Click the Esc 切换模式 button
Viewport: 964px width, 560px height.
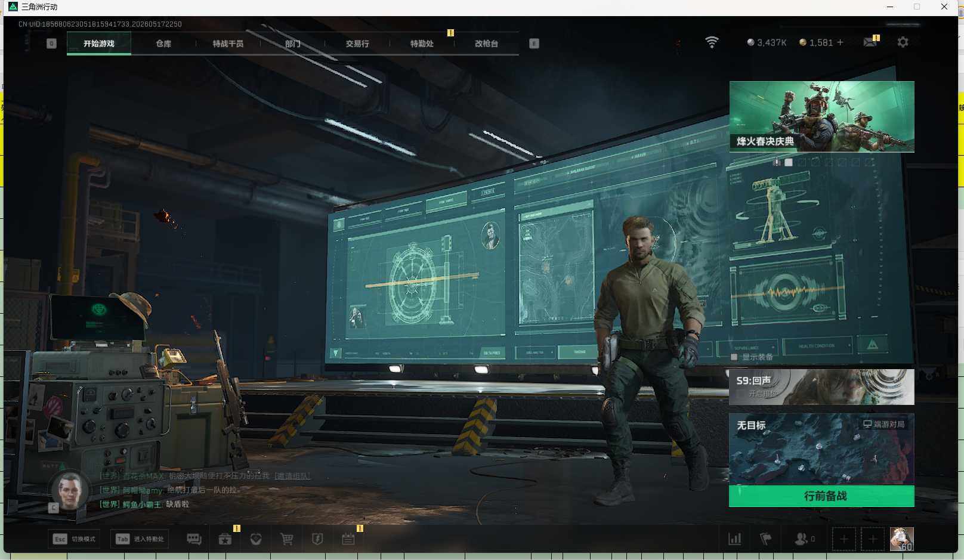pos(75,539)
